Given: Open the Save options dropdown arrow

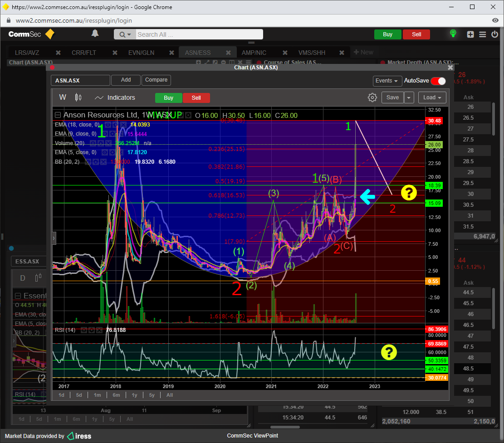Looking at the screenshot, I should click(x=409, y=97).
